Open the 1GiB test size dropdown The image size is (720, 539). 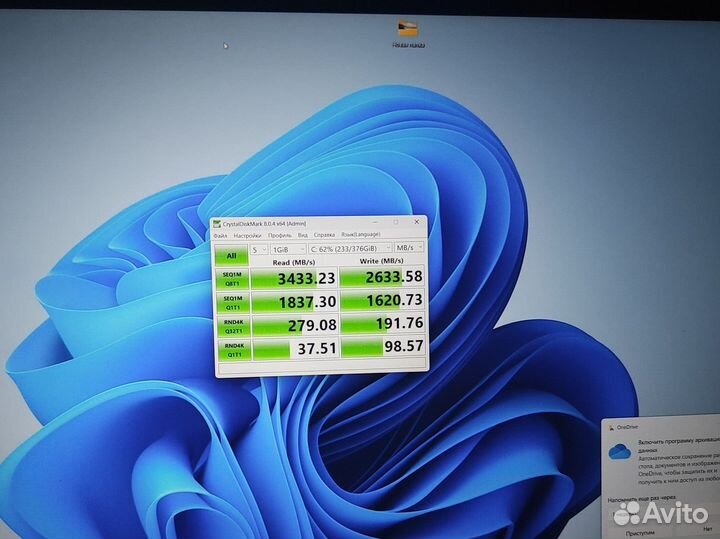click(x=288, y=249)
